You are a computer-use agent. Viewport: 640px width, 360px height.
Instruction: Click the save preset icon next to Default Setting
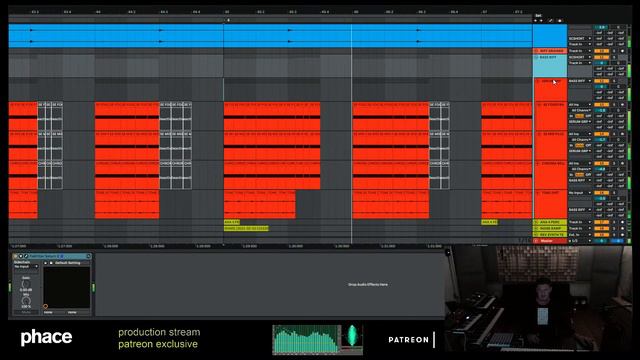[x=51, y=263]
